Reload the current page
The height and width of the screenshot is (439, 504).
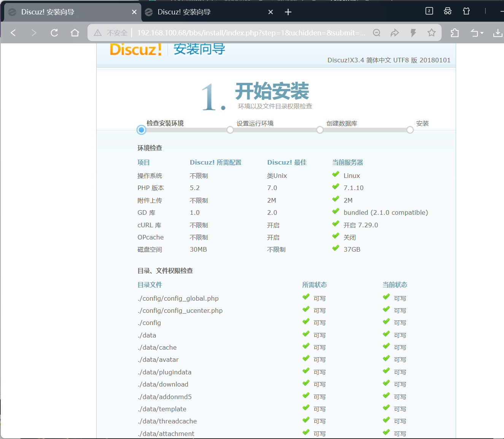[54, 33]
